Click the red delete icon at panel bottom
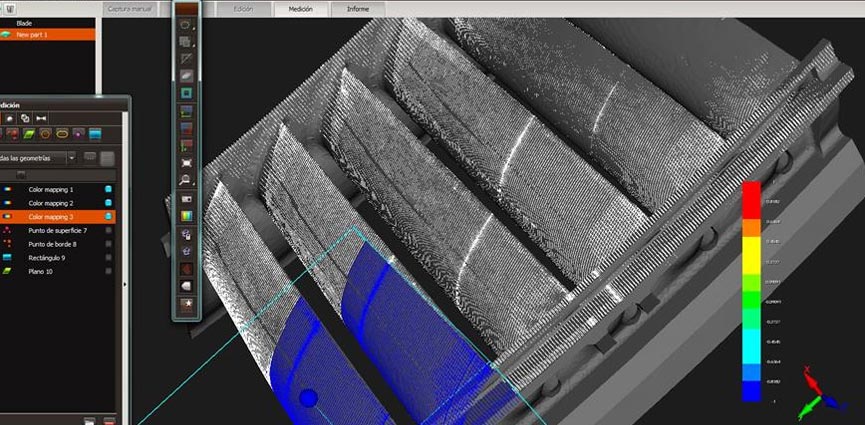The width and height of the screenshot is (865, 425). [x=109, y=421]
